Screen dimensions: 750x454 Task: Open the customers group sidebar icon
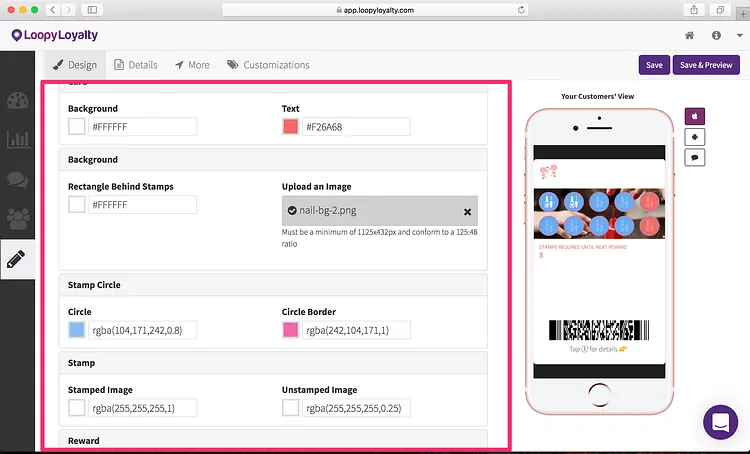tap(18, 219)
